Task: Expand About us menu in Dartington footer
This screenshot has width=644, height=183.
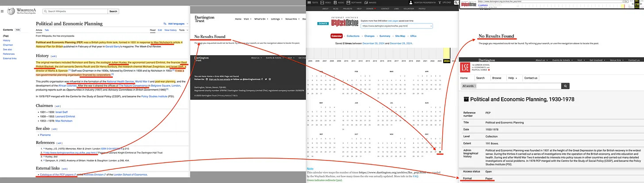Action: (256, 58)
